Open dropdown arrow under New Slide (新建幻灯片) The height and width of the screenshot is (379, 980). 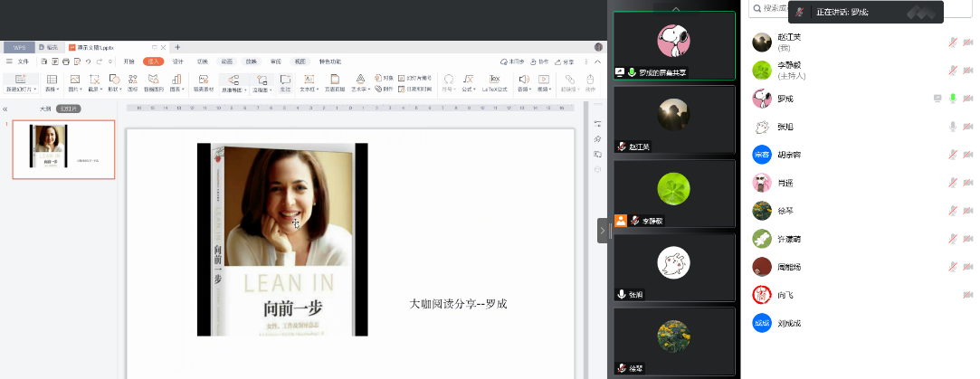coord(35,90)
